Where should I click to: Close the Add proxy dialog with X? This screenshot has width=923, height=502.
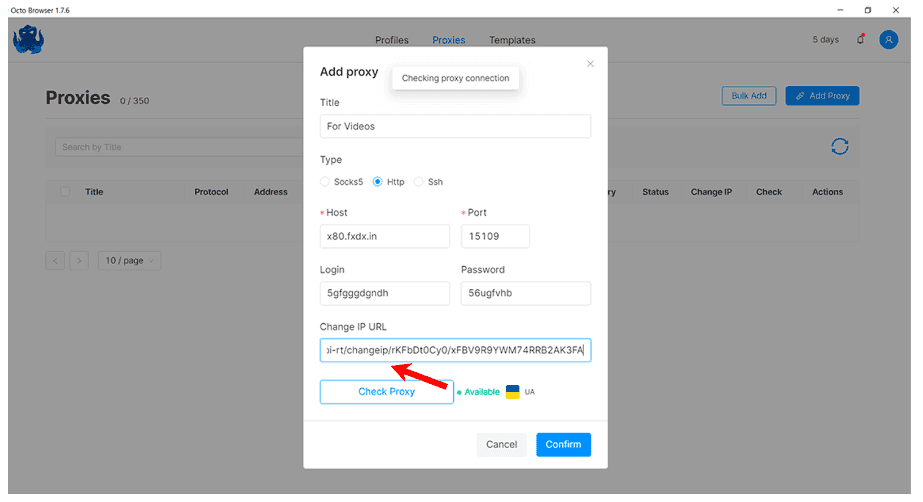click(x=590, y=64)
